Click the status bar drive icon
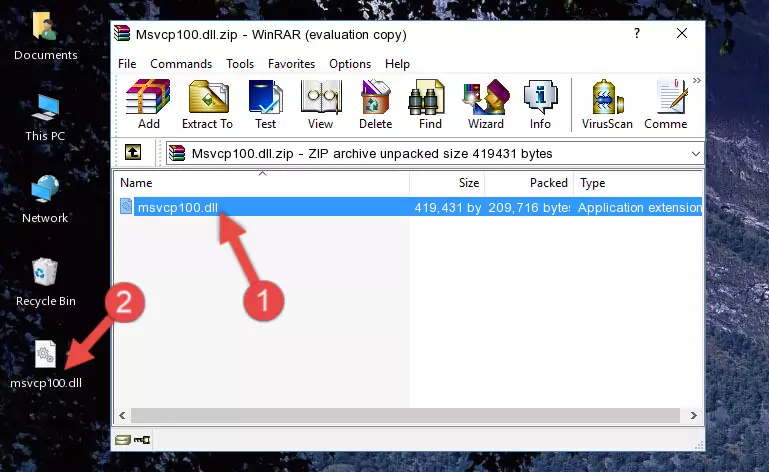769x472 pixels. pos(123,440)
